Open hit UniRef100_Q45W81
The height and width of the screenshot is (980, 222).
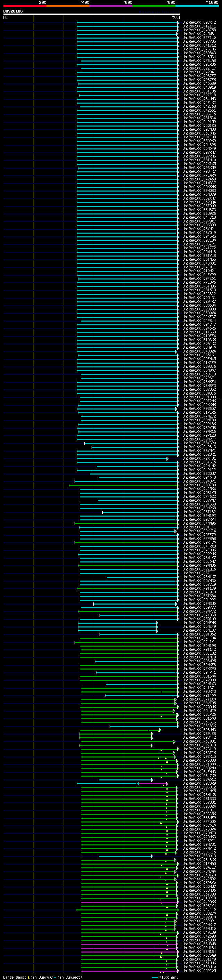pyautogui.click(x=199, y=34)
